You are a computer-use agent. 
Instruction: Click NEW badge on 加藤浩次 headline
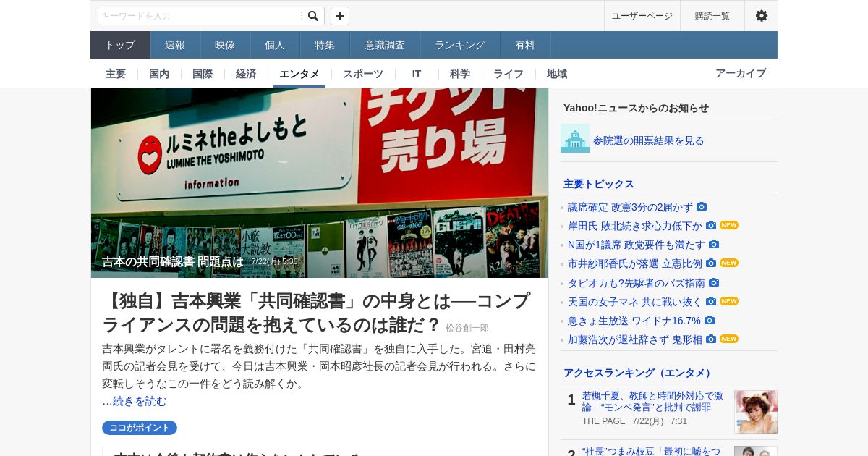729,339
